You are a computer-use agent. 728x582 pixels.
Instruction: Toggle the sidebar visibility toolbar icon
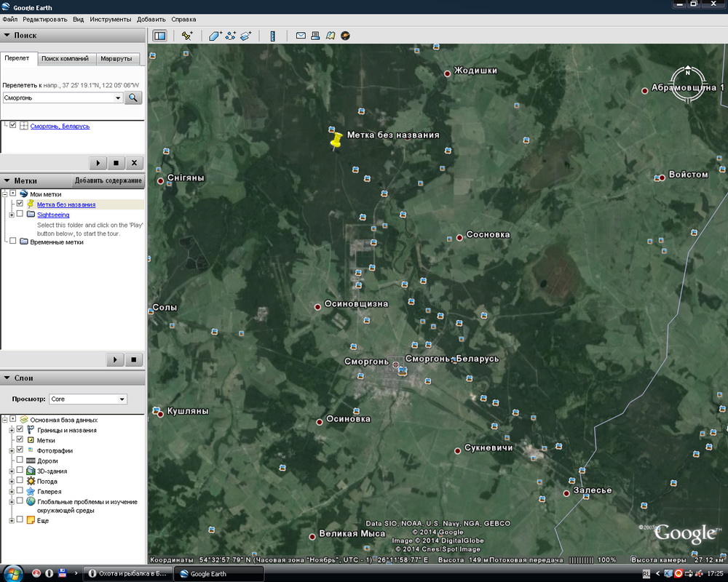tap(159, 36)
